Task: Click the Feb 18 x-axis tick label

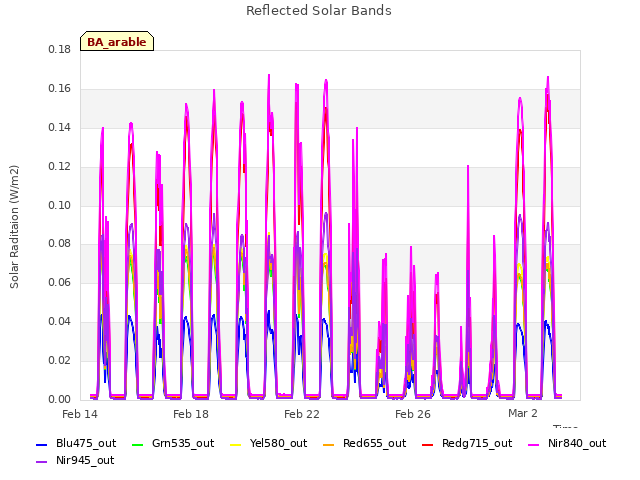Action: (x=191, y=414)
